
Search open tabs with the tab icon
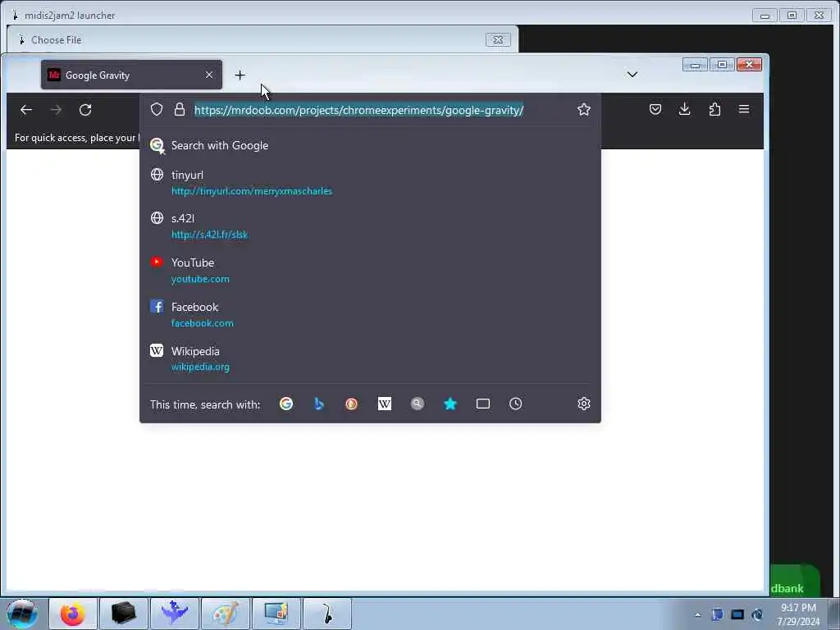[x=482, y=404]
